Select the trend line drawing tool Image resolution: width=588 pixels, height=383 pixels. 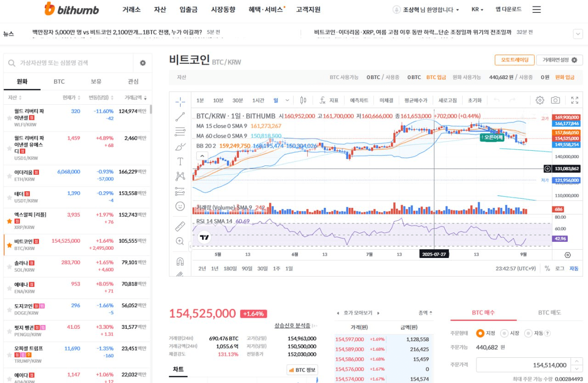(180, 117)
